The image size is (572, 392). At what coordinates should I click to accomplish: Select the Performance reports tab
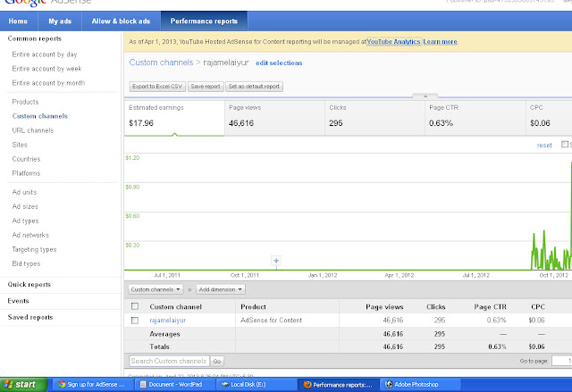coord(204,21)
